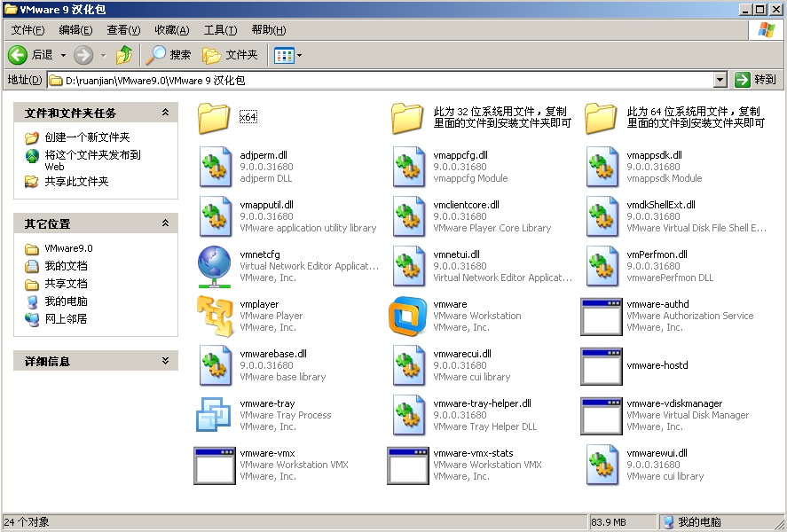Open the forward history dropdown arrow
Screen dimensions: 787x532
(x=104, y=55)
